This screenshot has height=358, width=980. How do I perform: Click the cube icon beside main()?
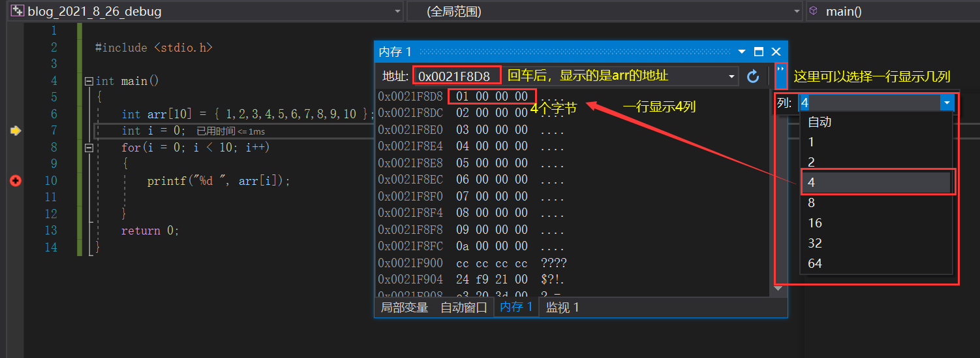pos(814,11)
